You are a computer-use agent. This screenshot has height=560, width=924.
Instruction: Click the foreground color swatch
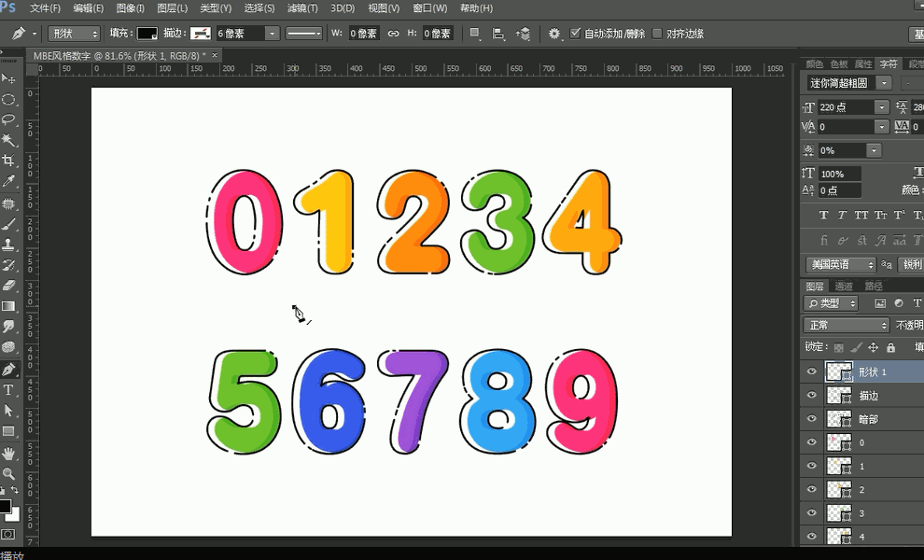coord(5,507)
